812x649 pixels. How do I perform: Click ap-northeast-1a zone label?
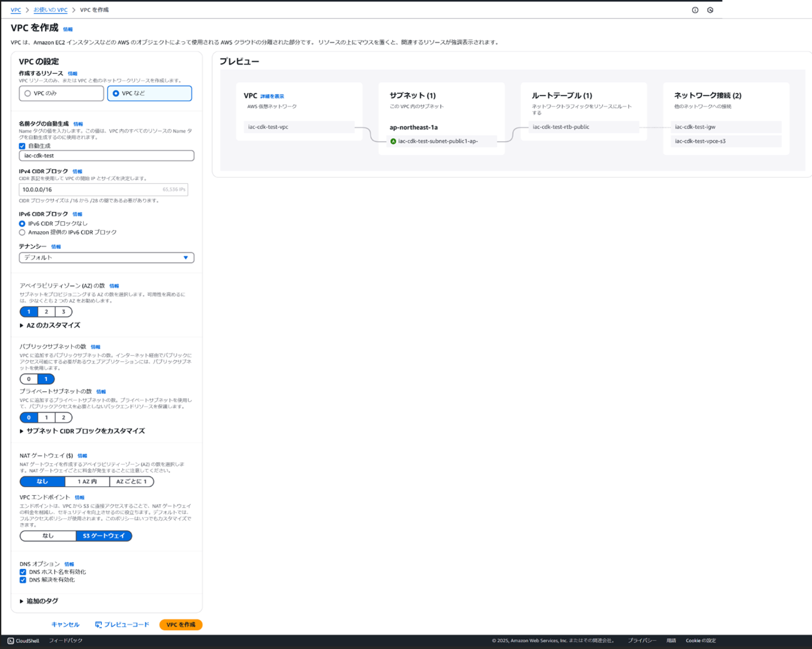tap(414, 128)
